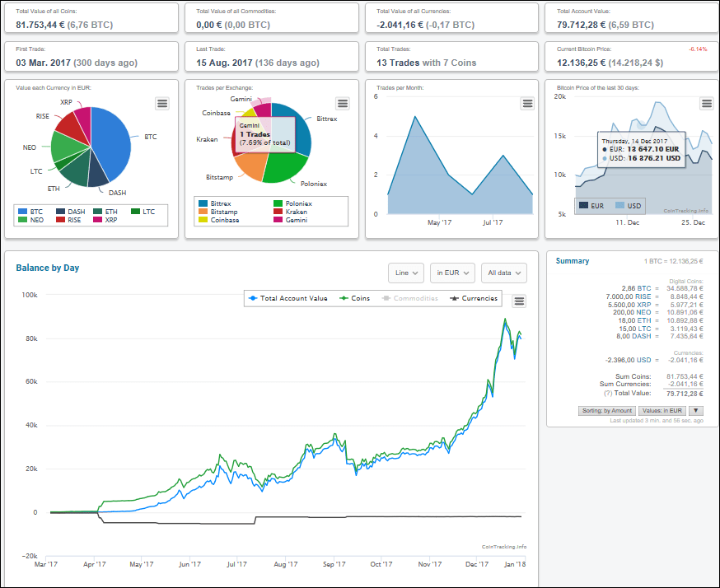
Task: Open Balance by Day chart export menu
Action: tap(519, 301)
